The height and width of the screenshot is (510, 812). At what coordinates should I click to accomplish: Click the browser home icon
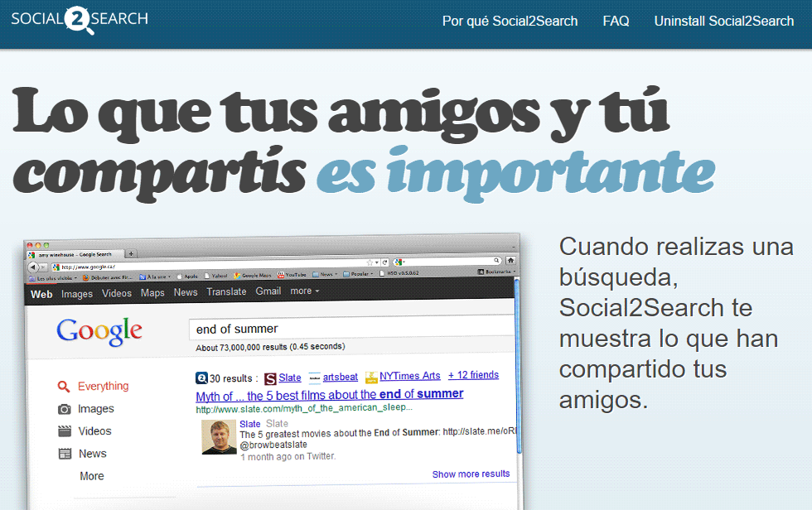pos(510,260)
